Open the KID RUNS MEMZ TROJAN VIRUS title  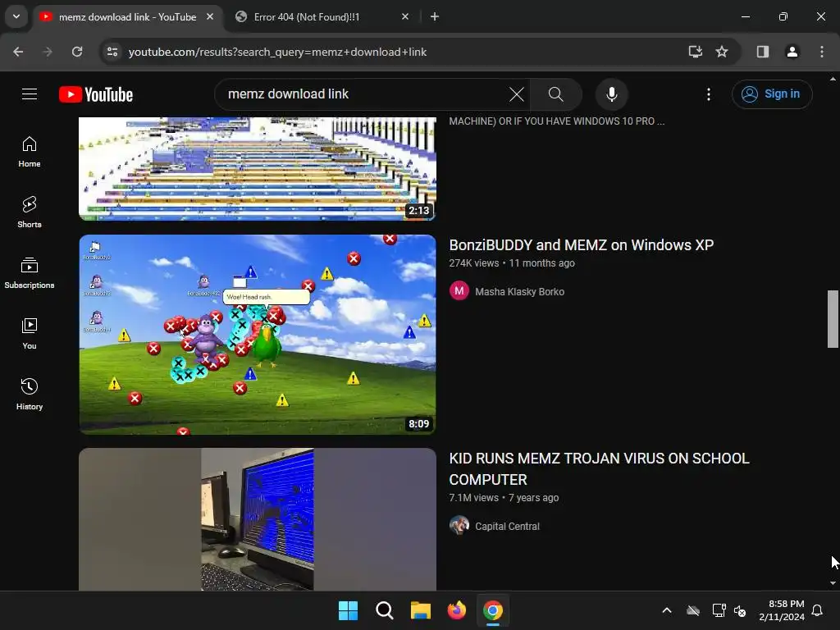tap(599, 468)
